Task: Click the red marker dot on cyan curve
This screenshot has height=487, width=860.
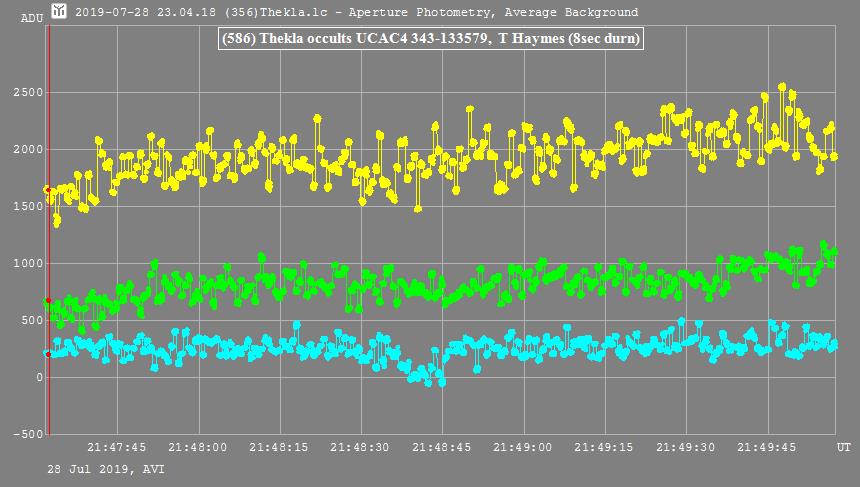Action: (48, 354)
